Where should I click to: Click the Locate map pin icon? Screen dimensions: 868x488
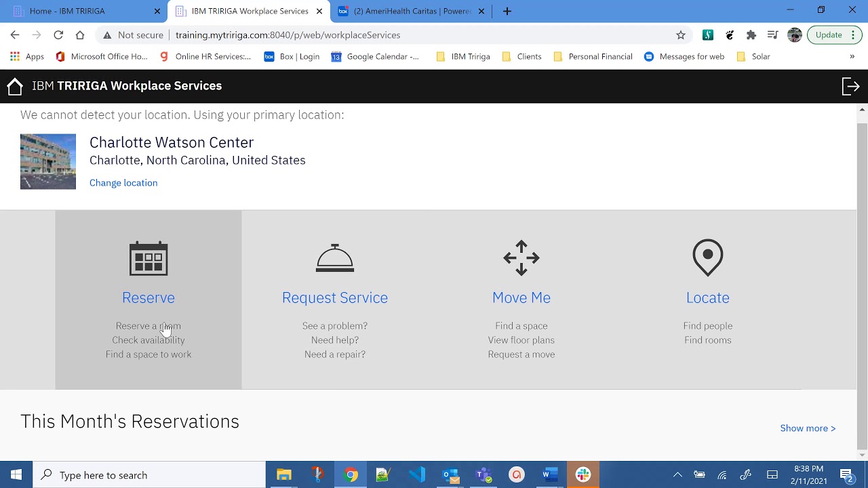708,258
